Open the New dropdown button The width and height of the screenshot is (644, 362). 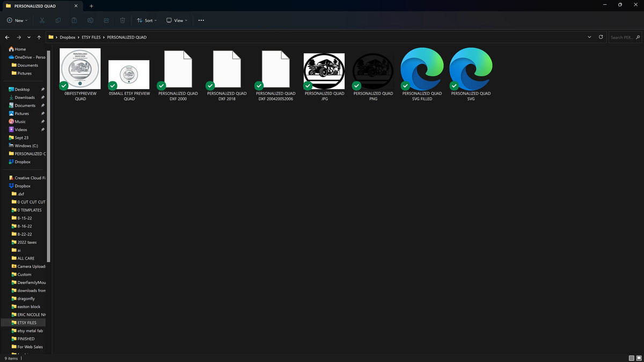pos(17,20)
